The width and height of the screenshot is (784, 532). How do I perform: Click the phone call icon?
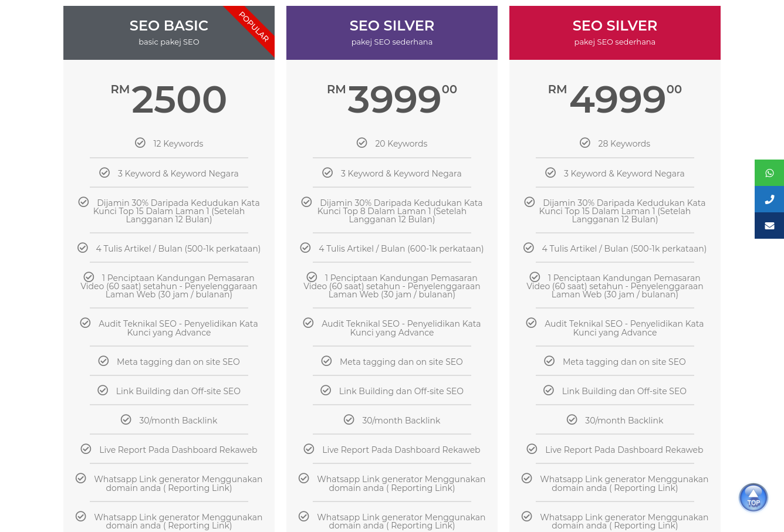point(769,199)
